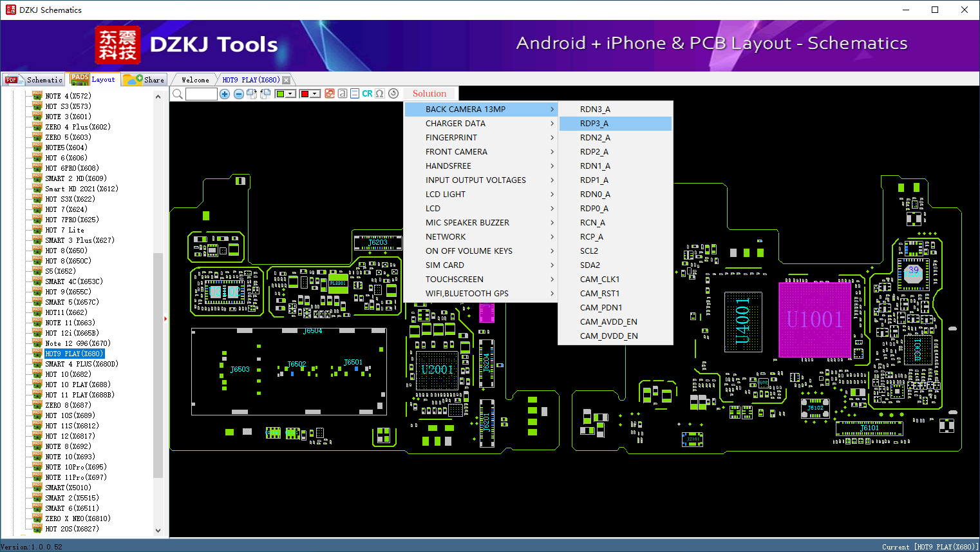Image resolution: width=980 pixels, height=552 pixels.
Task: Select ZERO 4 Plus(X602) in the model tree
Action: [x=78, y=127]
